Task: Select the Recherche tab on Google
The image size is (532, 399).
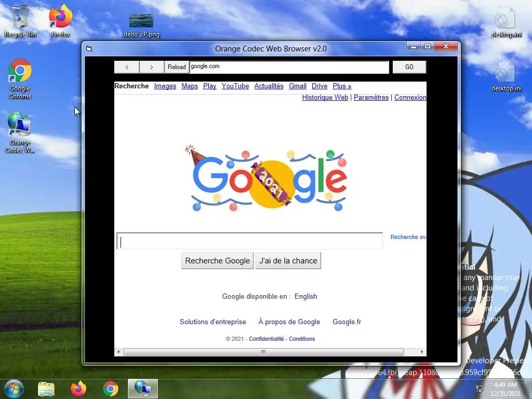Action: [x=131, y=86]
